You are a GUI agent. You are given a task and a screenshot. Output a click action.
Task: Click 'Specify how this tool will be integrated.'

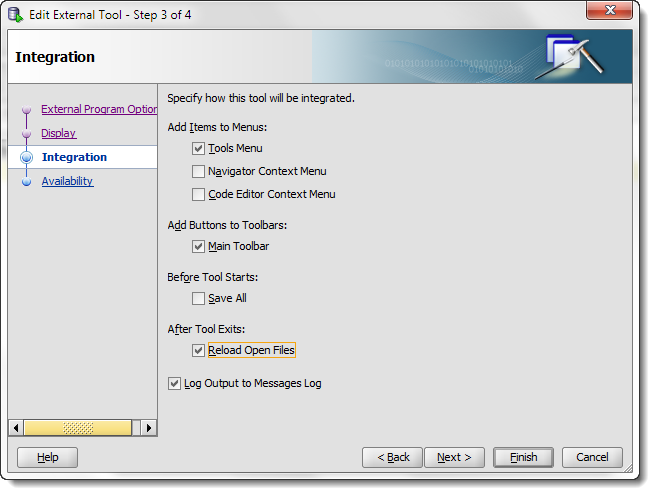tap(261, 98)
